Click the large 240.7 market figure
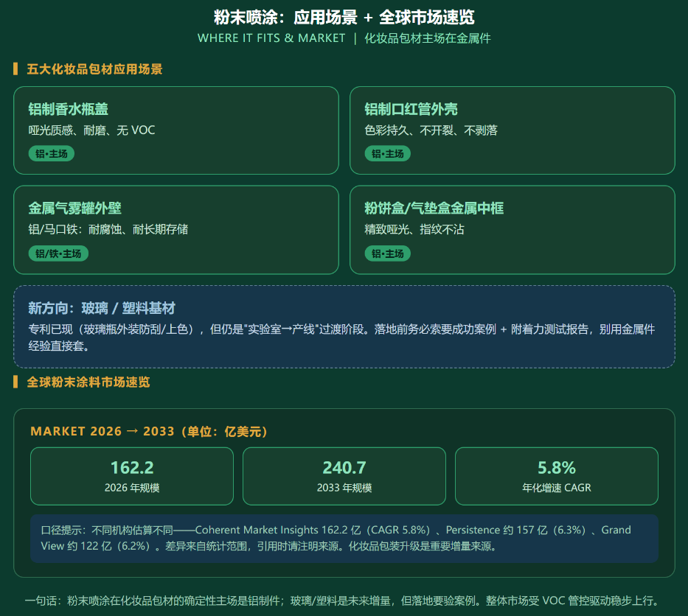Viewport: 688px width, 616px height. pos(344,468)
